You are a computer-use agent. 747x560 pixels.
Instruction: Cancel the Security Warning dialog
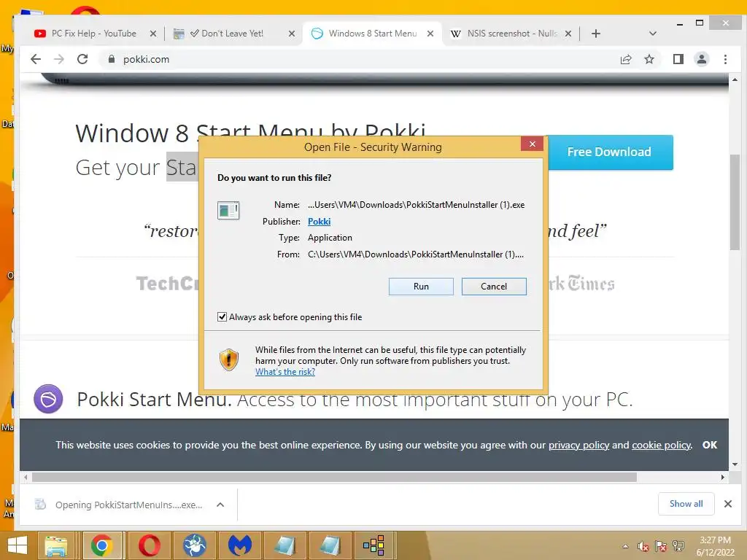pyautogui.click(x=494, y=286)
